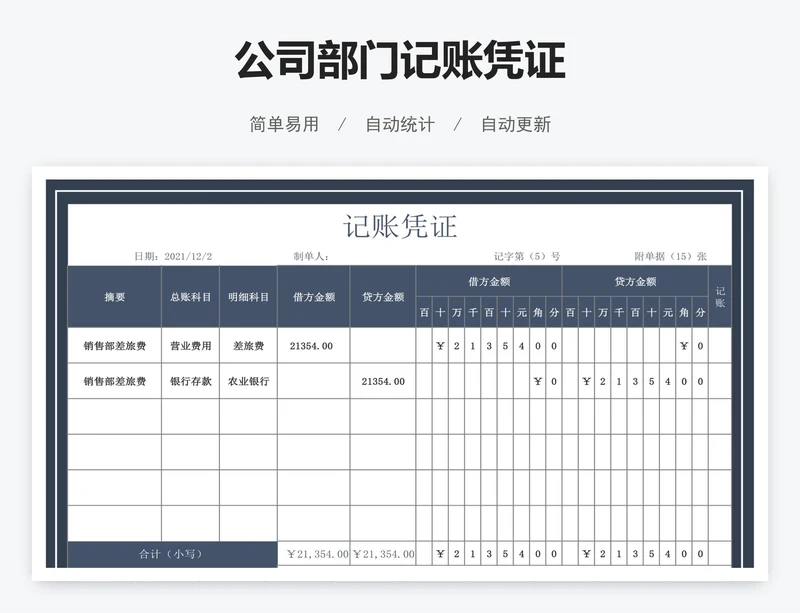The image size is (800, 613).
Task: Select 记字第(5)号 voucher number
Action: coord(527,256)
